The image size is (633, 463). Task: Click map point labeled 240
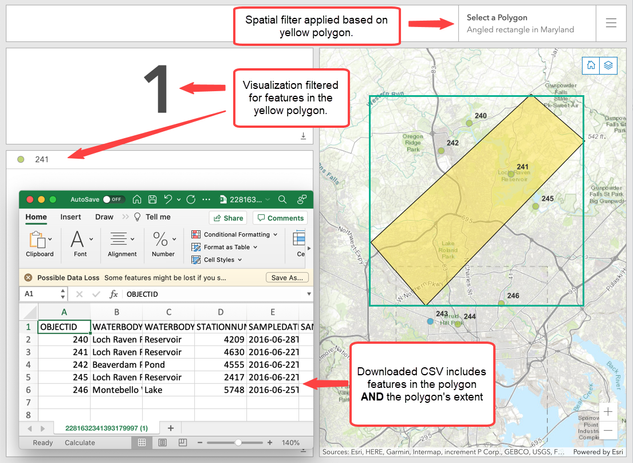click(469, 123)
